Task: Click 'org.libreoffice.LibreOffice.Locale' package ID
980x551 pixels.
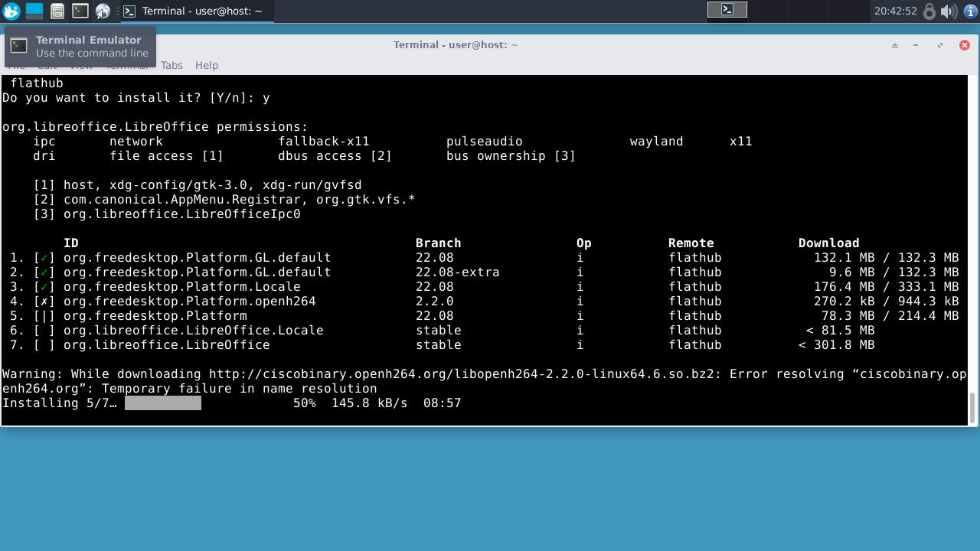Action: pyautogui.click(x=194, y=331)
